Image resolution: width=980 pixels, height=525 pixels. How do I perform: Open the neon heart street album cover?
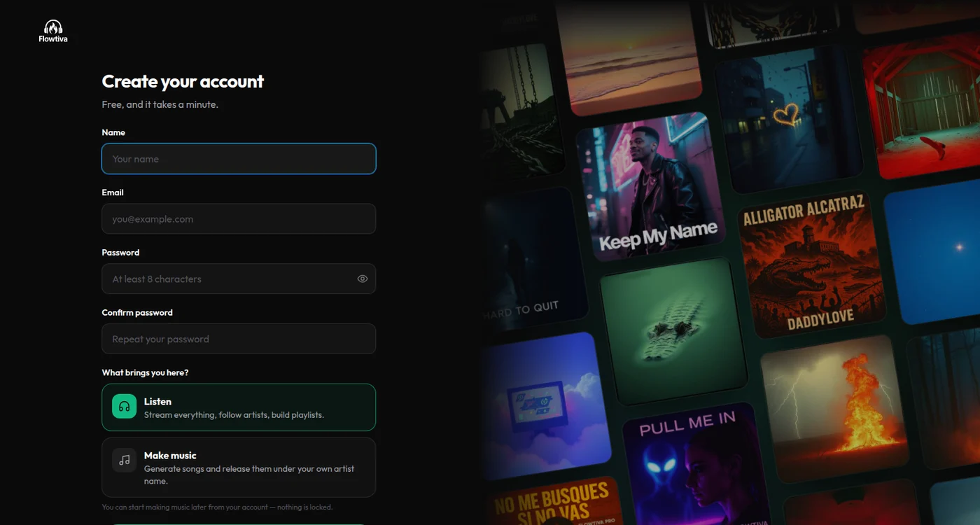tap(789, 119)
